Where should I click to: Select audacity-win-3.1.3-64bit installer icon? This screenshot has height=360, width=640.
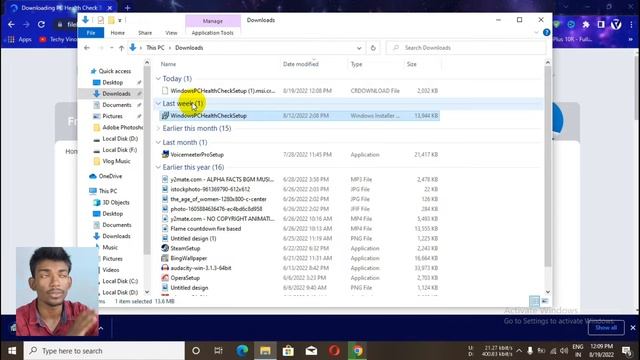point(165,268)
